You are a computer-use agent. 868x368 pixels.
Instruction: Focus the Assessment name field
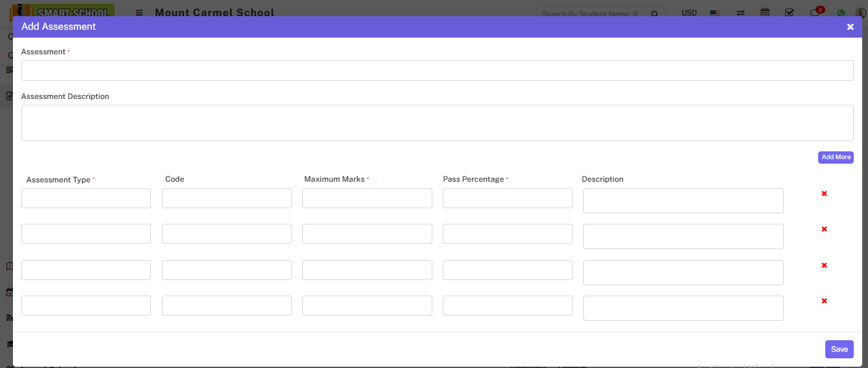pos(437,70)
